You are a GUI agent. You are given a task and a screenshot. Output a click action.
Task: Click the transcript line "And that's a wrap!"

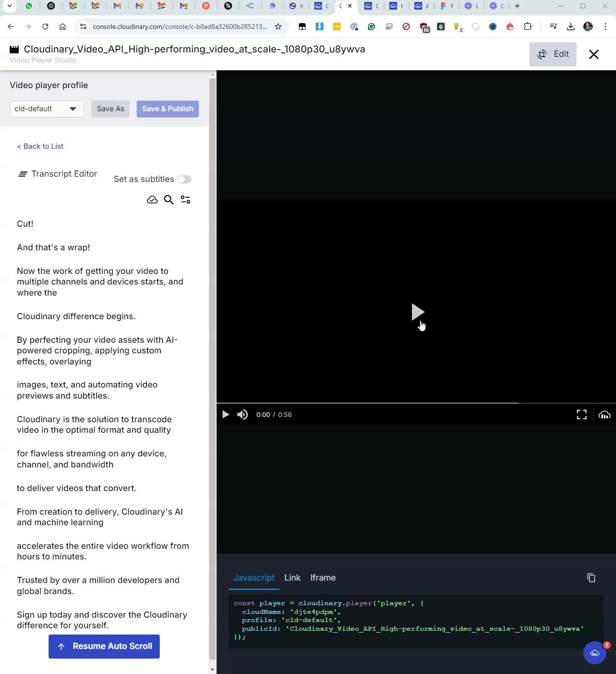tap(53, 247)
